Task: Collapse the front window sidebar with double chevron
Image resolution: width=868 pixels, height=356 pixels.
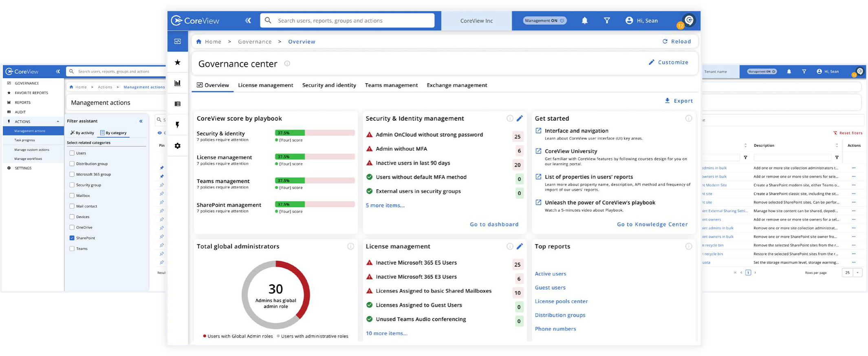Action: [248, 20]
